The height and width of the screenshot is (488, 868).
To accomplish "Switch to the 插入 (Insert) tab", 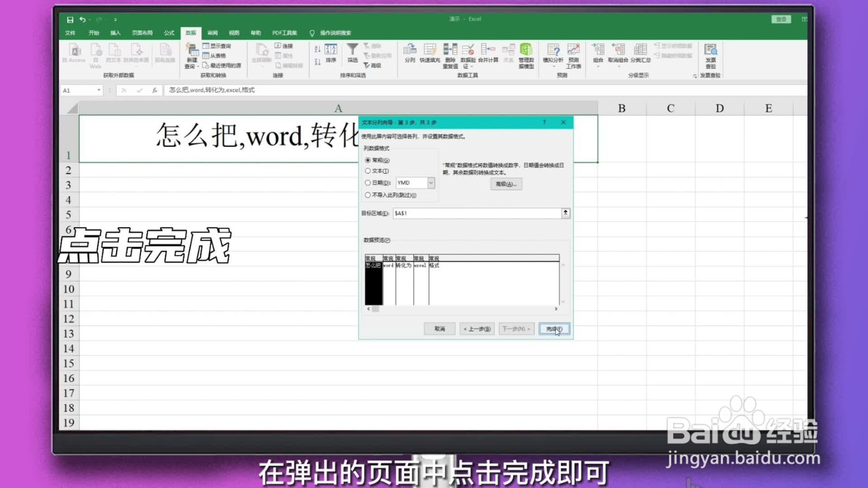I will pos(116,33).
